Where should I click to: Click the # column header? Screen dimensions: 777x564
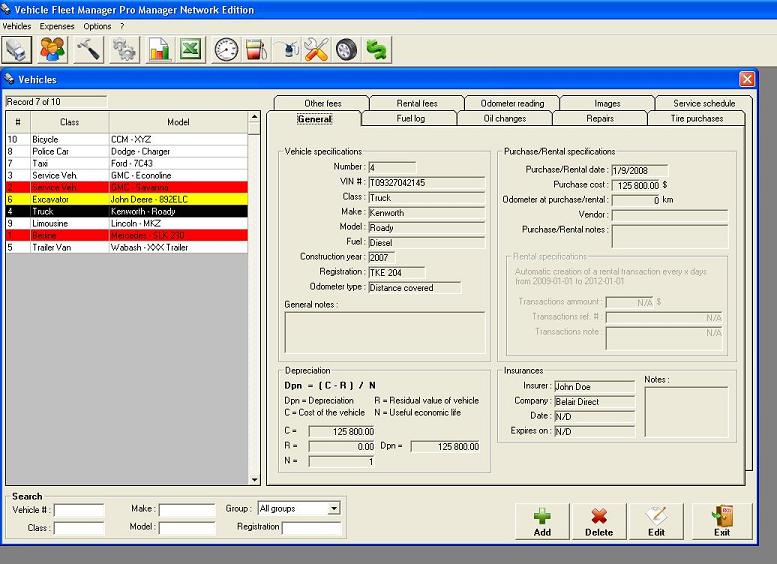[18, 122]
